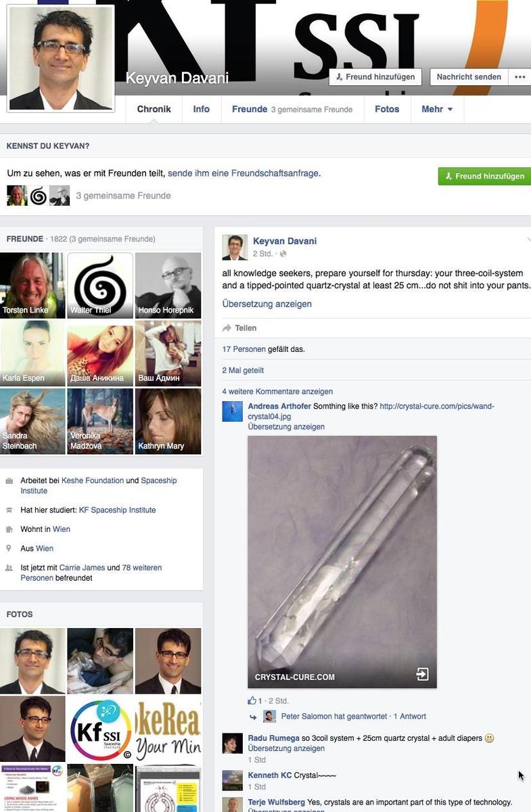Click the education icon beside Hat hier studiert
Viewport: 531px width, 812px height.
click(9, 510)
